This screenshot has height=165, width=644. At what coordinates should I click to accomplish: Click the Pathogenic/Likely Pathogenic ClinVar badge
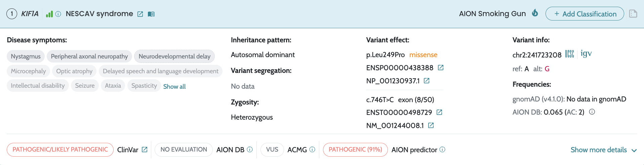[x=60, y=150]
